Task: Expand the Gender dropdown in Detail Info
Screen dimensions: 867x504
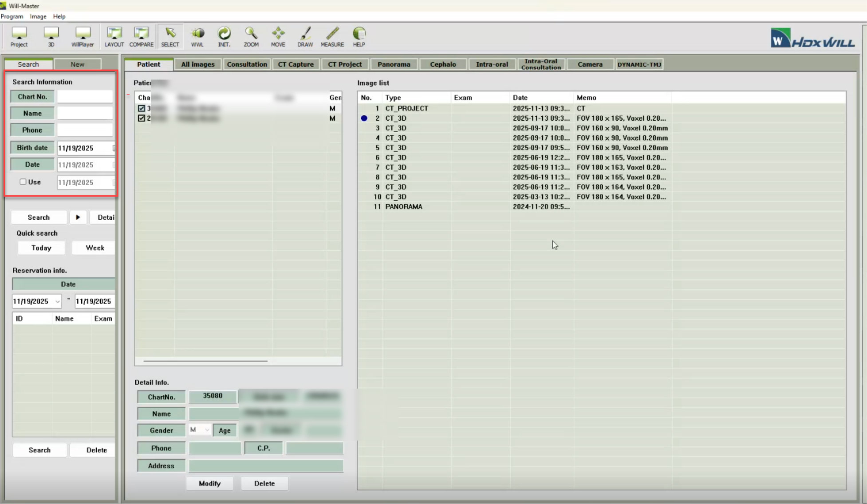Action: pyautogui.click(x=206, y=430)
